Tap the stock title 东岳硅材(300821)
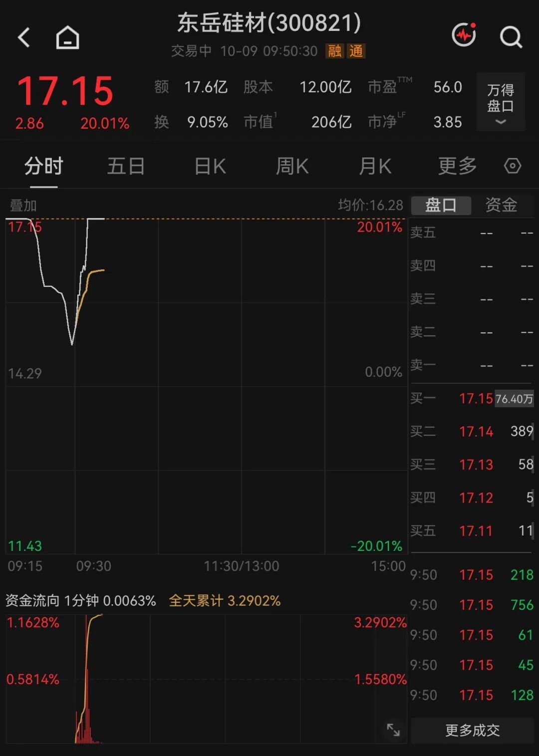The height and width of the screenshot is (756, 539). pos(269,23)
